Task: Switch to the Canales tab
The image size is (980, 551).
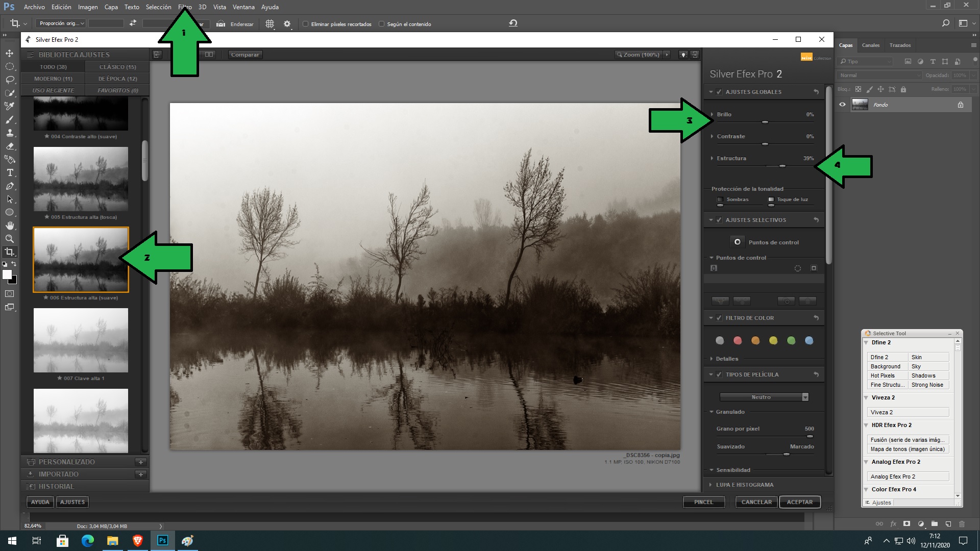Action: [871, 45]
